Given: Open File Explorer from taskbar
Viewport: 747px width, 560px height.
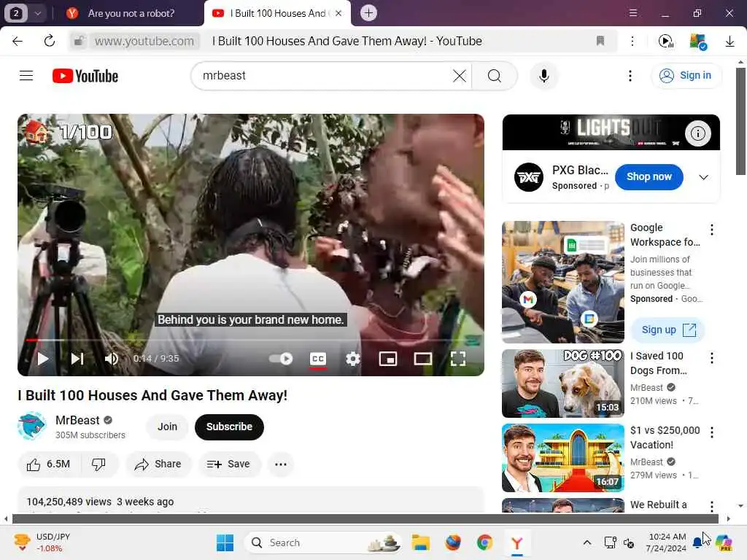Looking at the screenshot, I should coord(421,542).
